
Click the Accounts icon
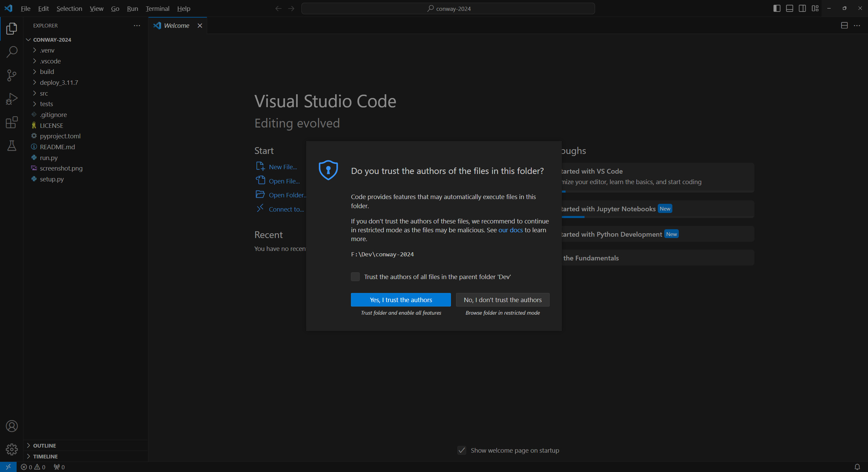12,426
